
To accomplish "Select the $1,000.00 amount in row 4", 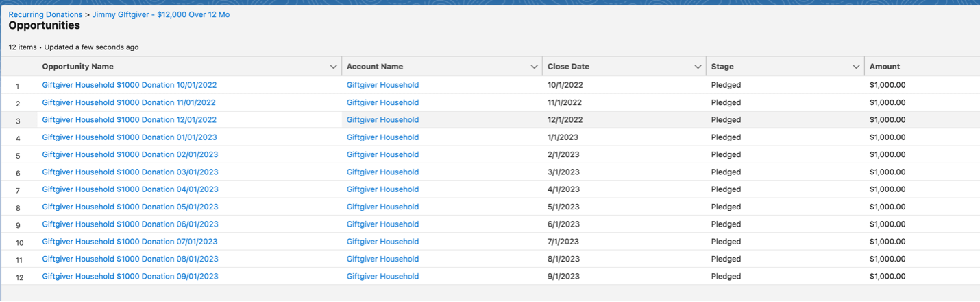I will (887, 137).
